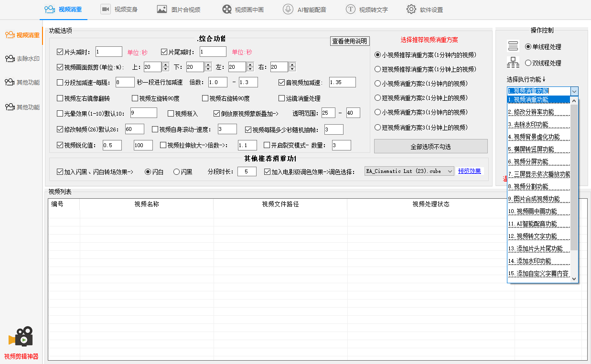The height and width of the screenshot is (364, 591).
Task: Click the AI智能配音 microphone icon
Action: pos(288,9)
